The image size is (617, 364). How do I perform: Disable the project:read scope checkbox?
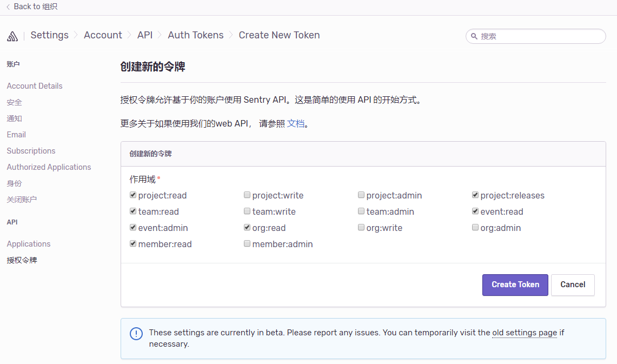coord(132,195)
